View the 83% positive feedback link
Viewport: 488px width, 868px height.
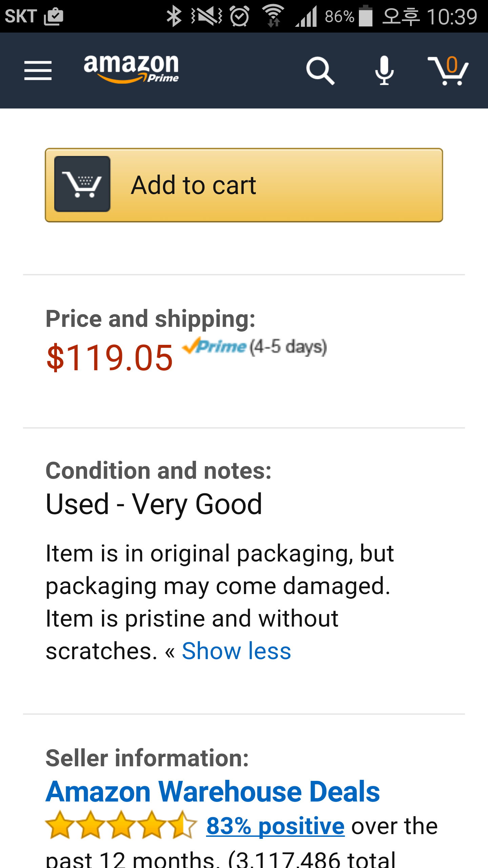276,826
